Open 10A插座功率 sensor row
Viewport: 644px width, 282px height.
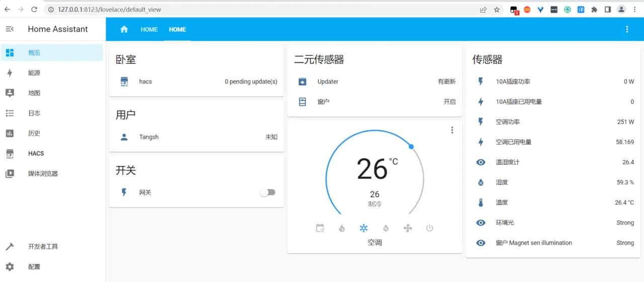coord(553,81)
